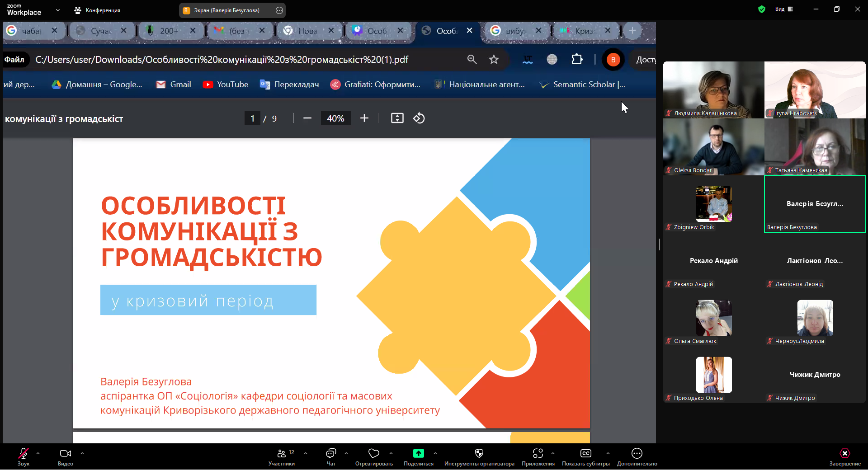
Task: Select ЧерноусЛюдмила participant tile
Action: click(x=815, y=318)
